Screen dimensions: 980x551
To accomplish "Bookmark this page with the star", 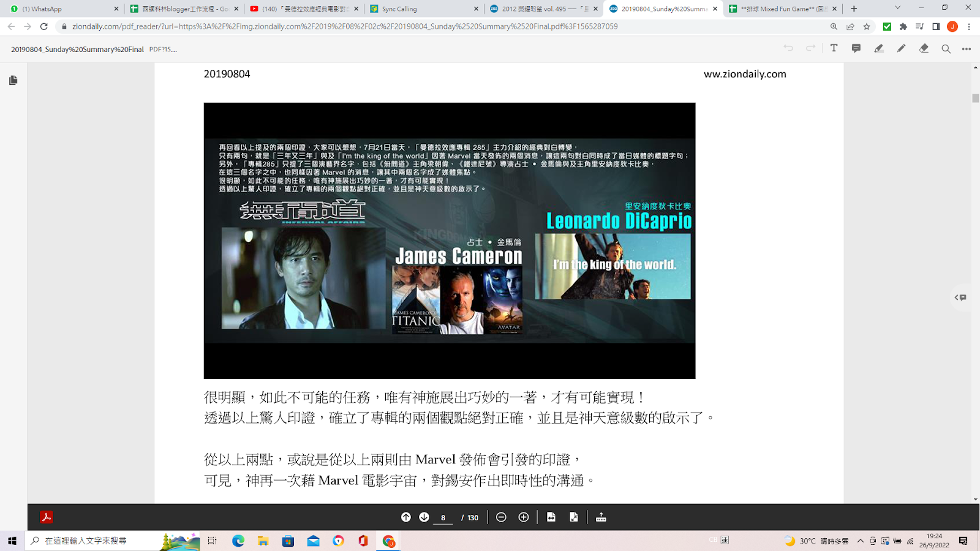I will coord(867,26).
